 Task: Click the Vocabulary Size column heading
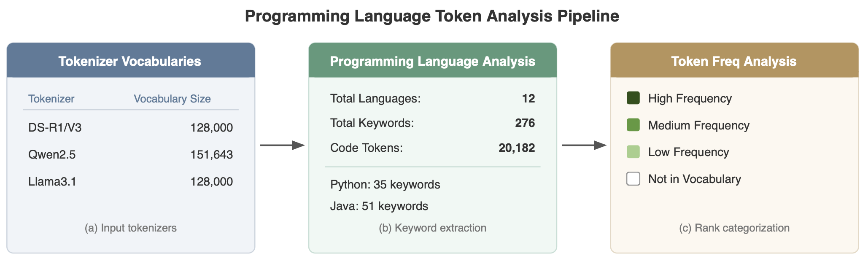coord(172,99)
